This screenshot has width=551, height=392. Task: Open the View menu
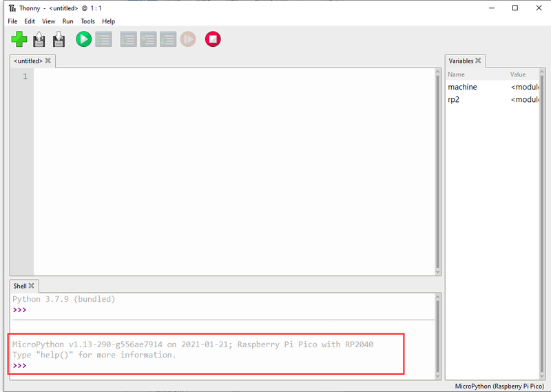click(x=48, y=21)
